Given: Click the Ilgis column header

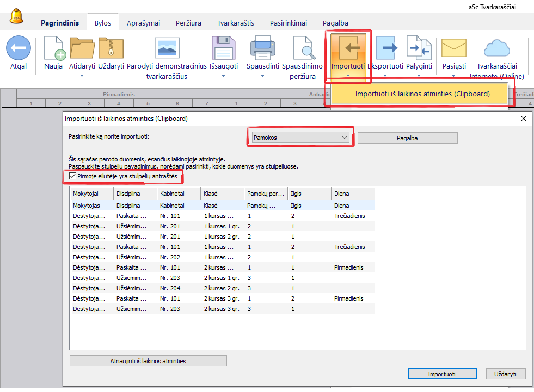Looking at the screenshot, I should pyautogui.click(x=310, y=193).
